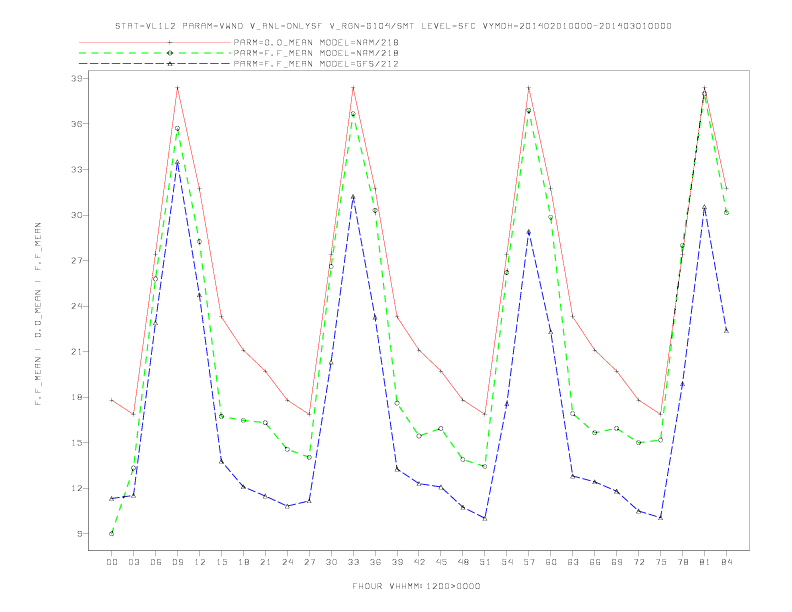Screen dimensions: 792x612
Task: Click x-axis tick label 12
Action: 200,562
